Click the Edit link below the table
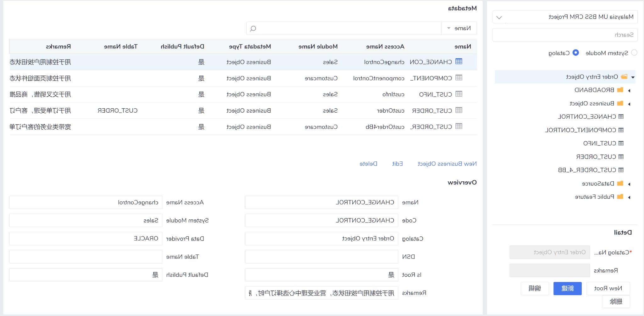 [x=397, y=164]
